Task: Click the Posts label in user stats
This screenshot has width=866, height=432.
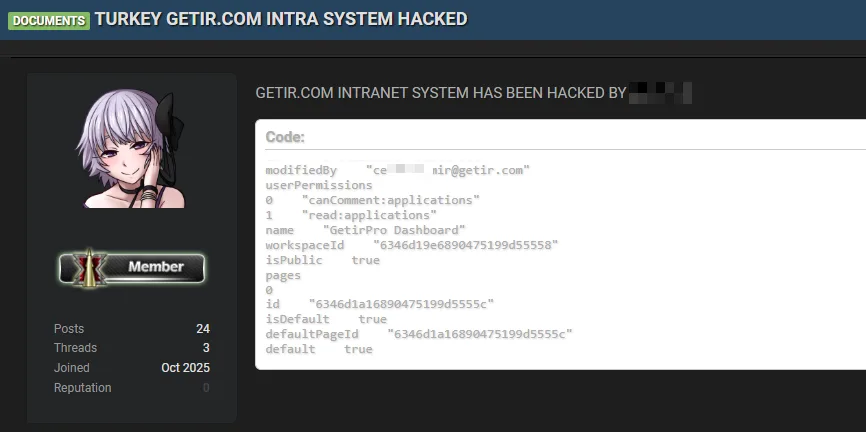Action: (69, 329)
